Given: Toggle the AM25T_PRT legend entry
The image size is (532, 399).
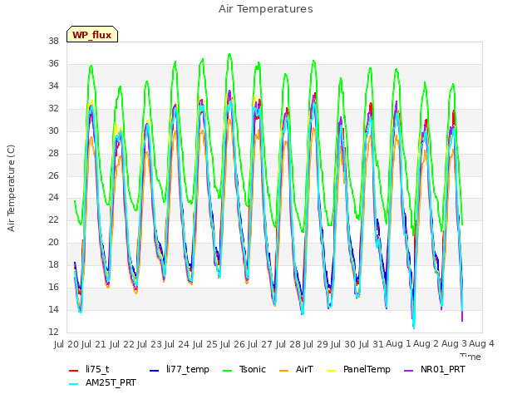Looking at the screenshot, I should point(102,382).
